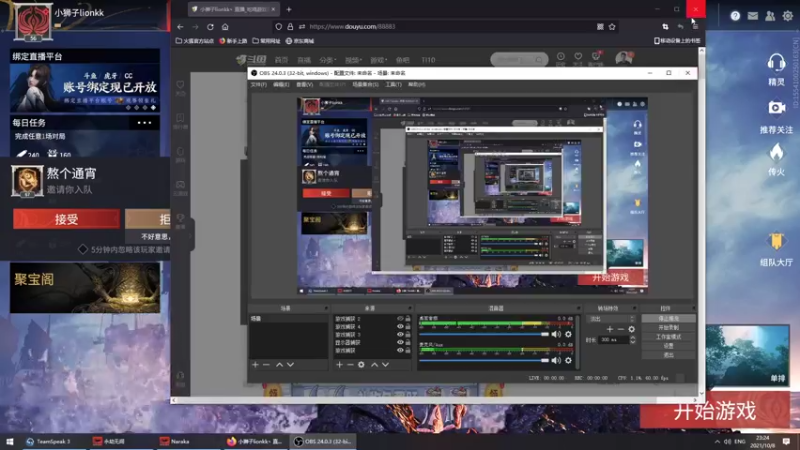Image resolution: width=800 pixels, height=450 pixels.
Task: Open microphone/Aux settings gear in the mixer
Action: (x=568, y=360)
